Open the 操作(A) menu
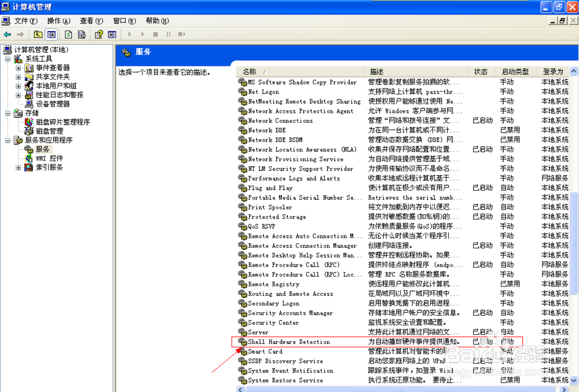This screenshot has width=579, height=392. (x=58, y=21)
